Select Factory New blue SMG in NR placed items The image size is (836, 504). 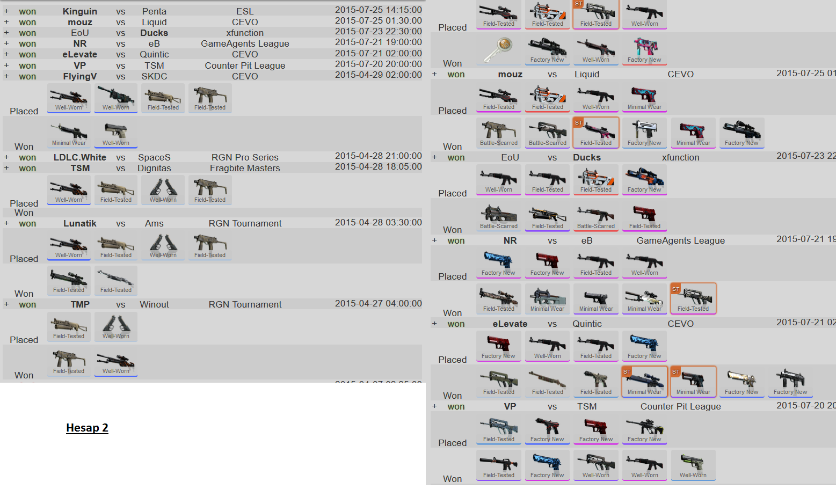tap(499, 263)
